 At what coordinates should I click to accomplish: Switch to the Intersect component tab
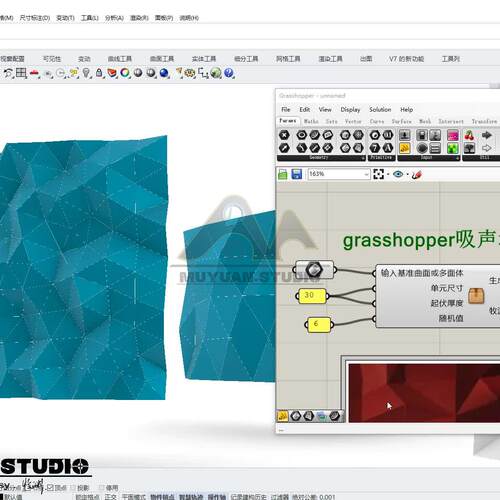coord(451,121)
